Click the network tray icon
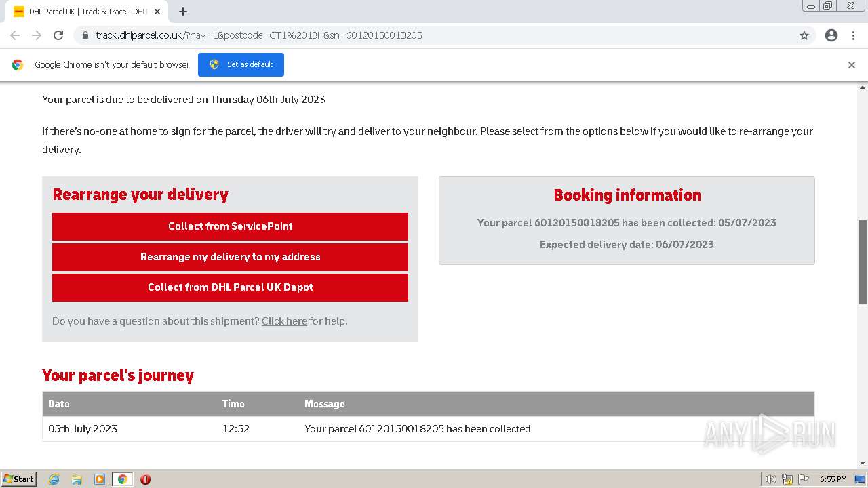Image resolution: width=868 pixels, height=488 pixels. coord(787,479)
